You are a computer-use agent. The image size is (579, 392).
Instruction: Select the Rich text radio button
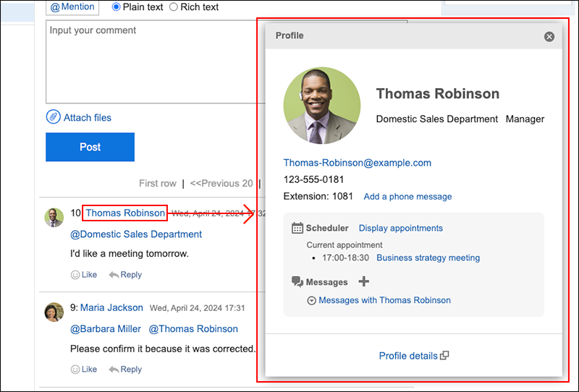(x=174, y=7)
